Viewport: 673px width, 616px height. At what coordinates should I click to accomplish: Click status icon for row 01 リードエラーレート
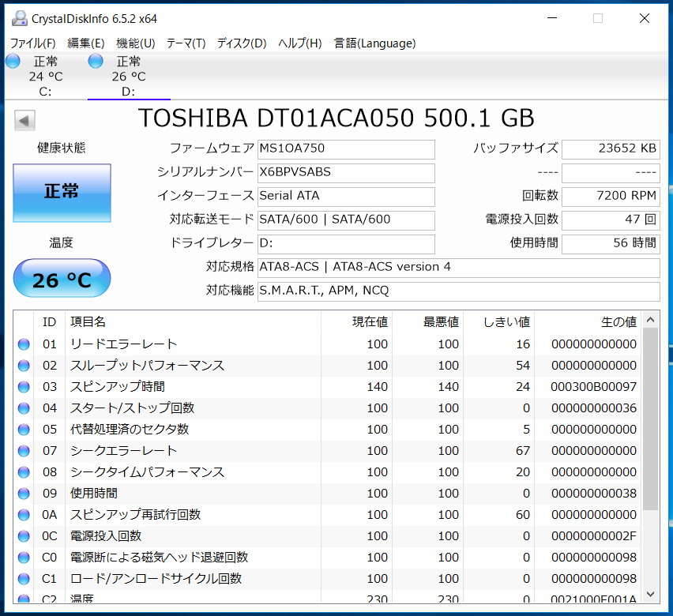pos(24,344)
